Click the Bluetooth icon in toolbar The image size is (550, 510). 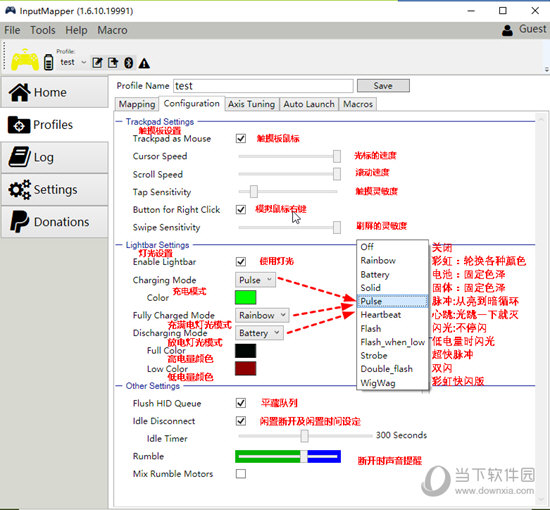point(129,63)
